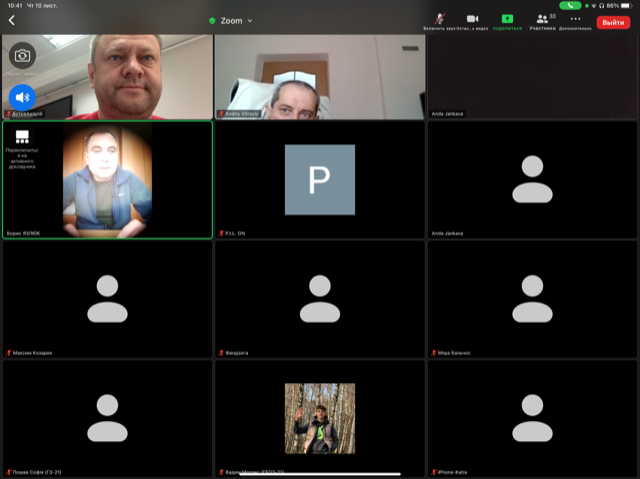Click the headphones status icon

point(602,6)
